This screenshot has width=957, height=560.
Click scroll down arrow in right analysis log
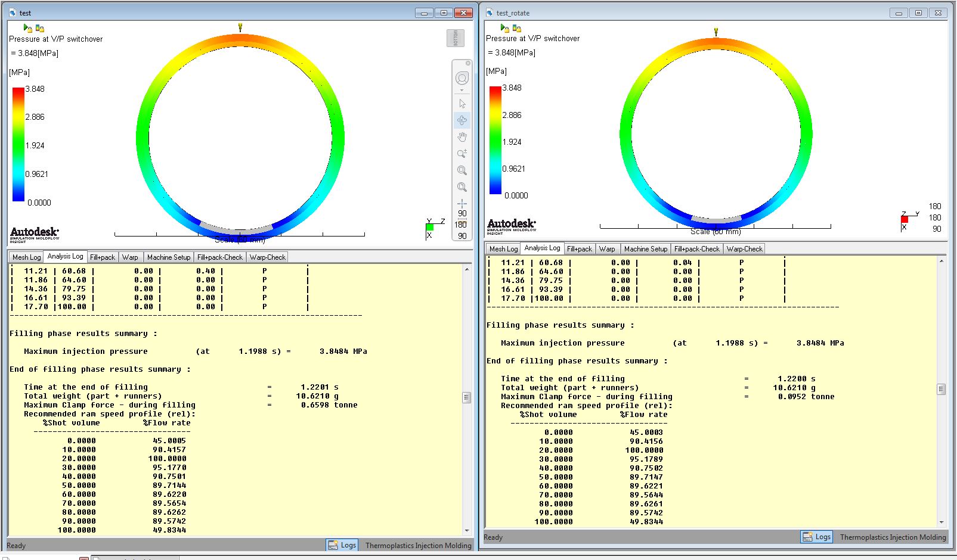click(x=941, y=522)
